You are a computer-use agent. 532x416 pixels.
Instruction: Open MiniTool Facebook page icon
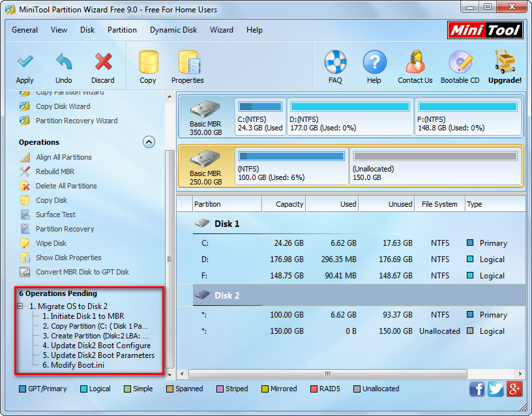click(477, 389)
